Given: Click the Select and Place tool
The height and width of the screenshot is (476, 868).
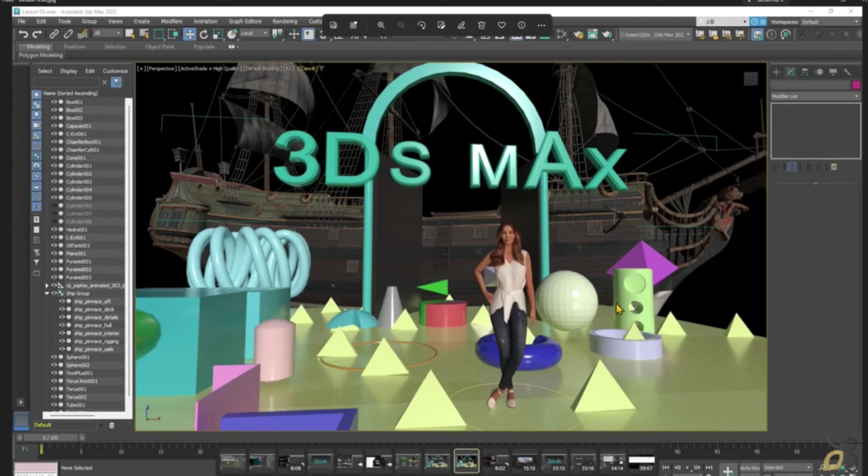Looking at the screenshot, I should click(232, 34).
